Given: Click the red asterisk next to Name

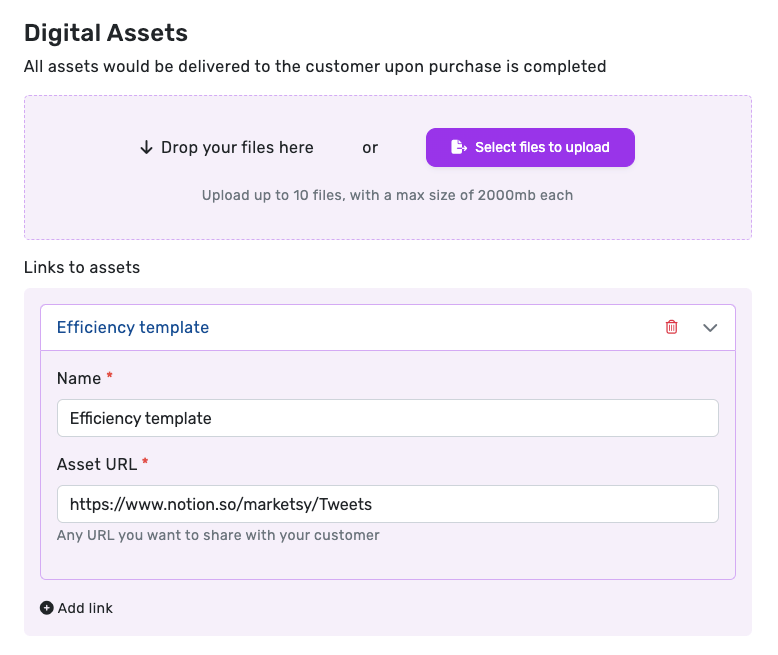Looking at the screenshot, I should pyautogui.click(x=110, y=375).
